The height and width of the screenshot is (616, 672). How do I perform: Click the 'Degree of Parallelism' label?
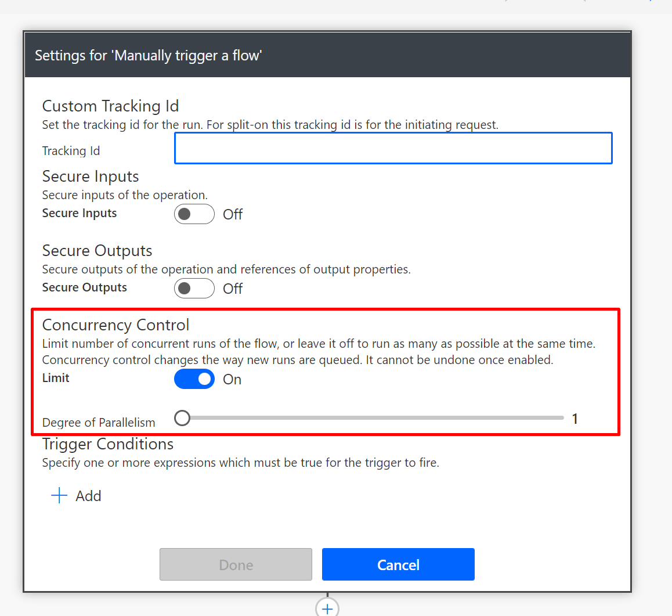(99, 423)
